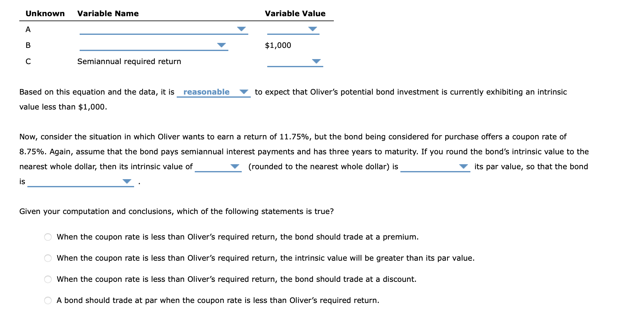Select the statement about trading at a premium
Image resolution: width=644 pixels, height=321 pixels.
pos(47,237)
